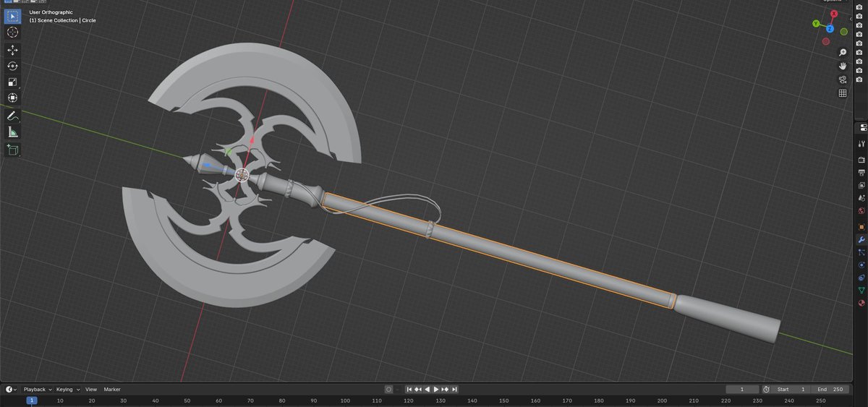Click the 'User Orthographic' view label

[51, 12]
